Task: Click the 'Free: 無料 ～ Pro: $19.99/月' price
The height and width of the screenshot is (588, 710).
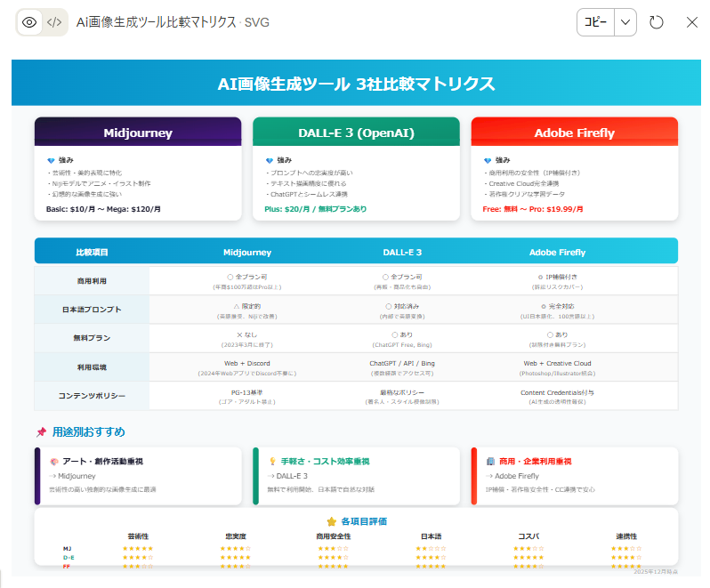Action: coord(533,209)
